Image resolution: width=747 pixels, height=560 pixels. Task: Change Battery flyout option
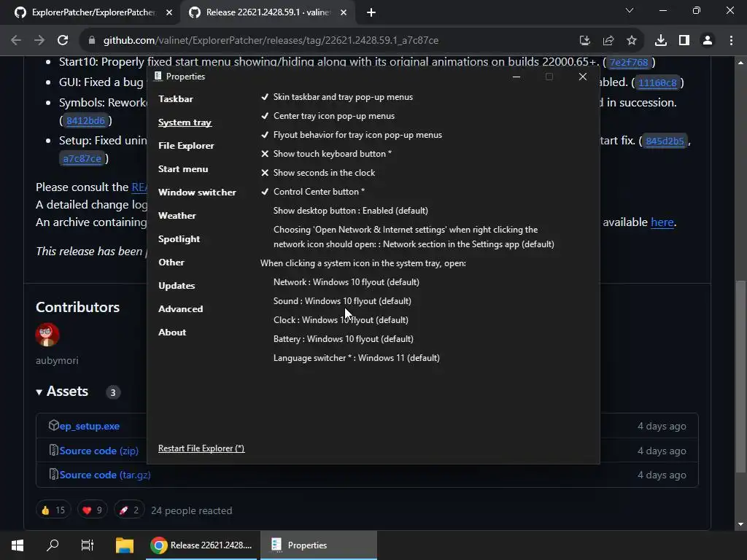[344, 339]
